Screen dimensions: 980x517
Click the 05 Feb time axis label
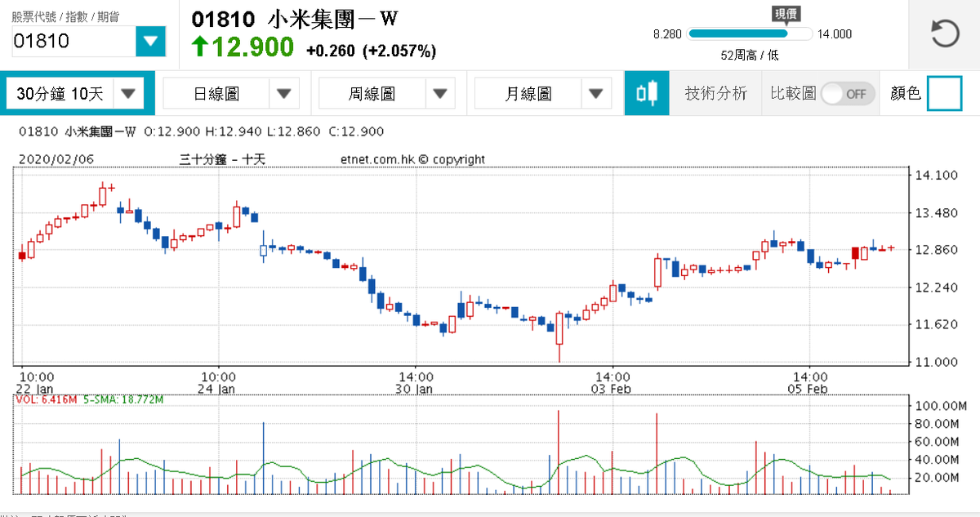click(808, 389)
